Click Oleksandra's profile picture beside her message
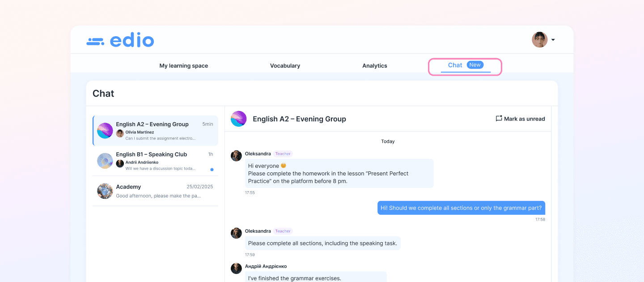Viewport: 644px width, 282px height. pos(236,156)
